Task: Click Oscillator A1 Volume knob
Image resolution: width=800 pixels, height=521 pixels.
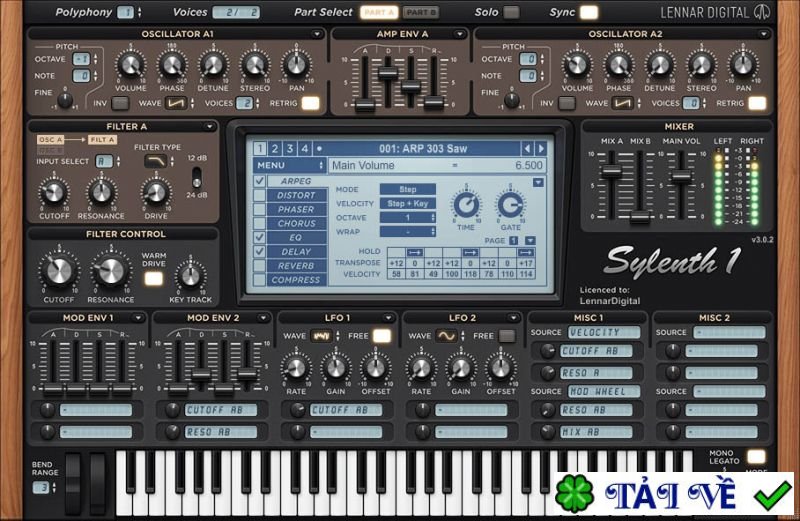Action: [x=131, y=65]
